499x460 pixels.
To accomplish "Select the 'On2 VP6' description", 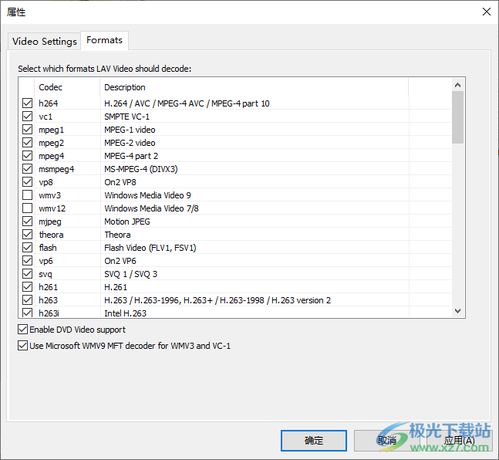I will pyautogui.click(x=120, y=261).
